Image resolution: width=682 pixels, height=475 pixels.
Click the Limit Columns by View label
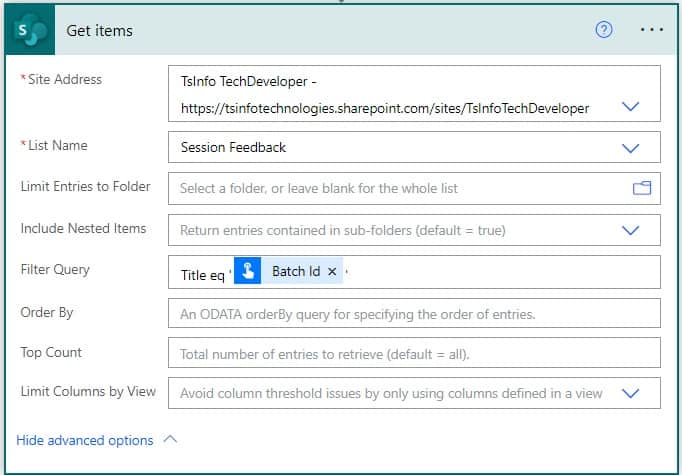click(88, 391)
